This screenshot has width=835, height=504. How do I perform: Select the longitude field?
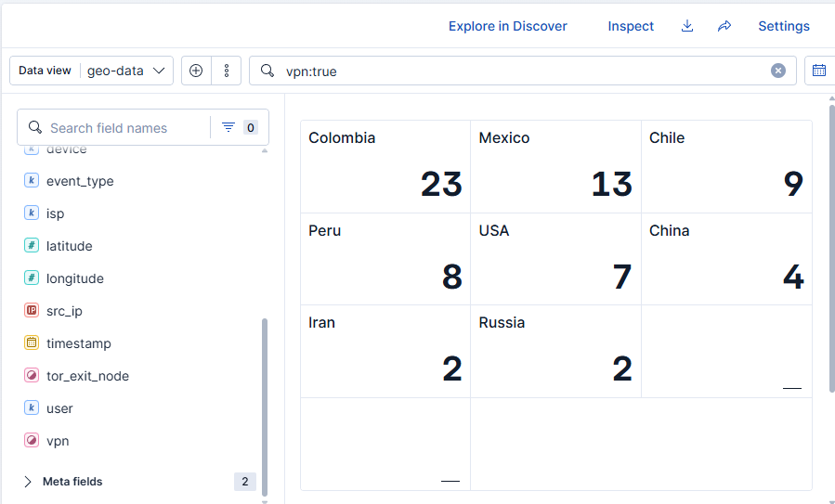pos(74,278)
